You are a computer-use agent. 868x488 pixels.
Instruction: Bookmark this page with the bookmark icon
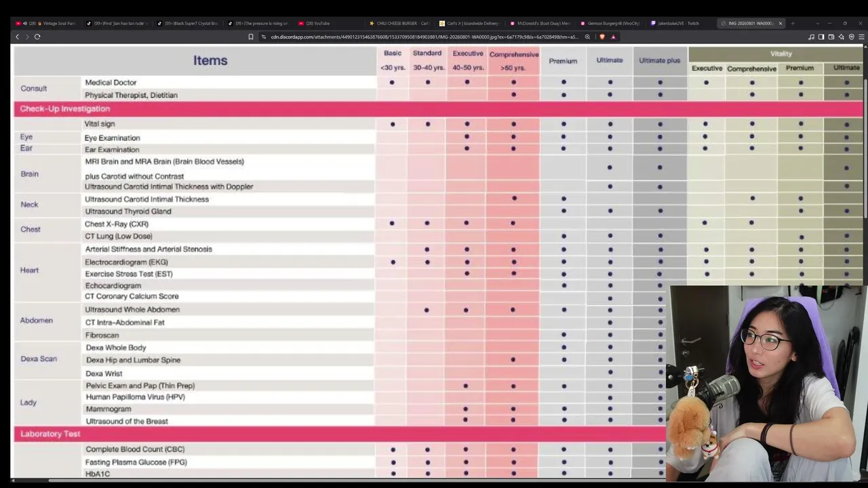pos(250,37)
